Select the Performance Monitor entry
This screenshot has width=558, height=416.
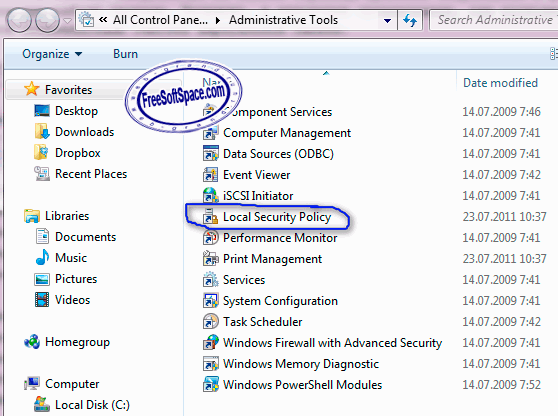280,238
